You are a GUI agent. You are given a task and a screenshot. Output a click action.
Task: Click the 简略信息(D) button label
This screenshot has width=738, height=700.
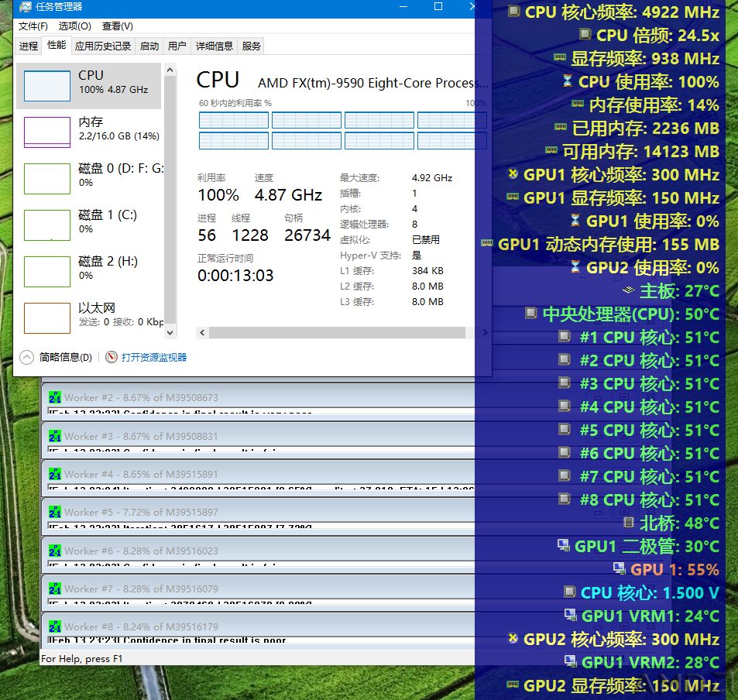(65, 358)
